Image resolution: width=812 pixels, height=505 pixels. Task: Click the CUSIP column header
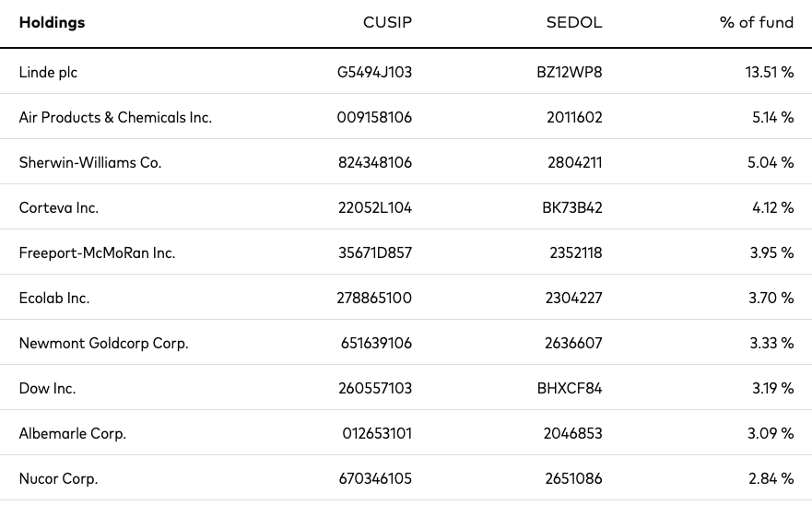(387, 22)
